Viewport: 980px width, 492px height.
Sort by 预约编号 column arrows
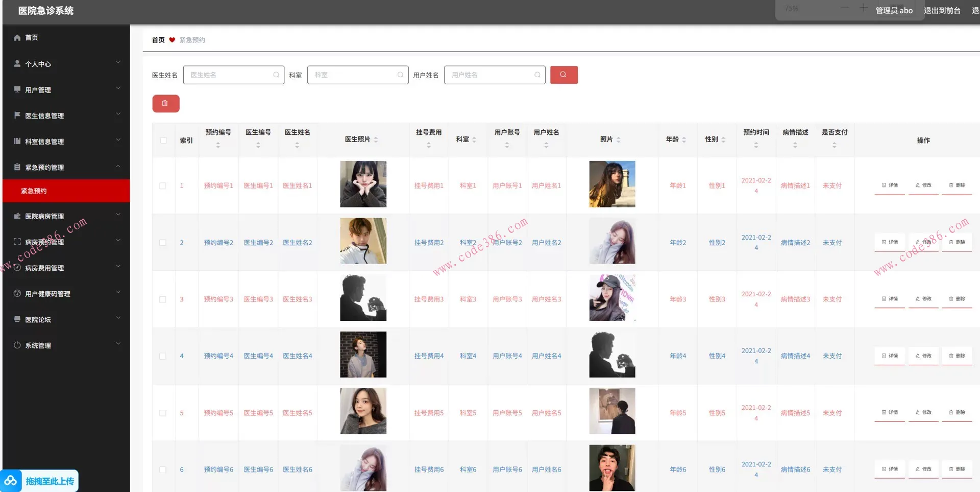point(218,145)
